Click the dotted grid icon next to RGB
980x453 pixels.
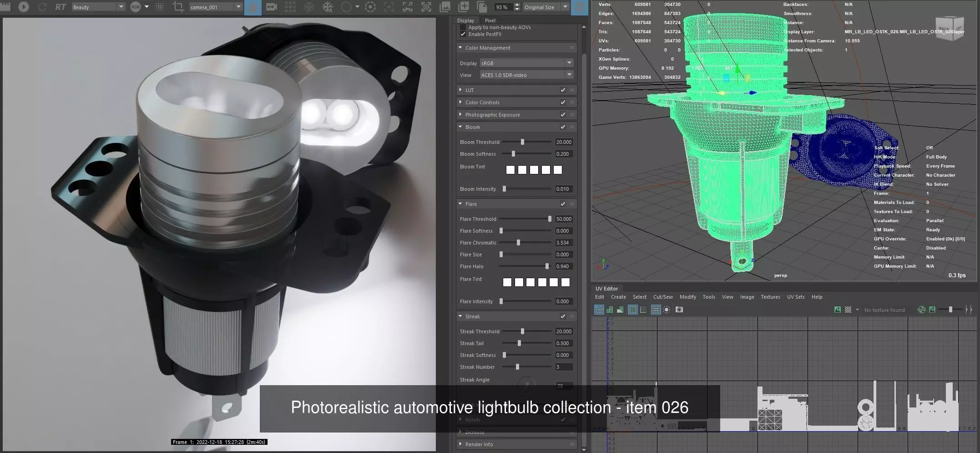click(x=159, y=7)
